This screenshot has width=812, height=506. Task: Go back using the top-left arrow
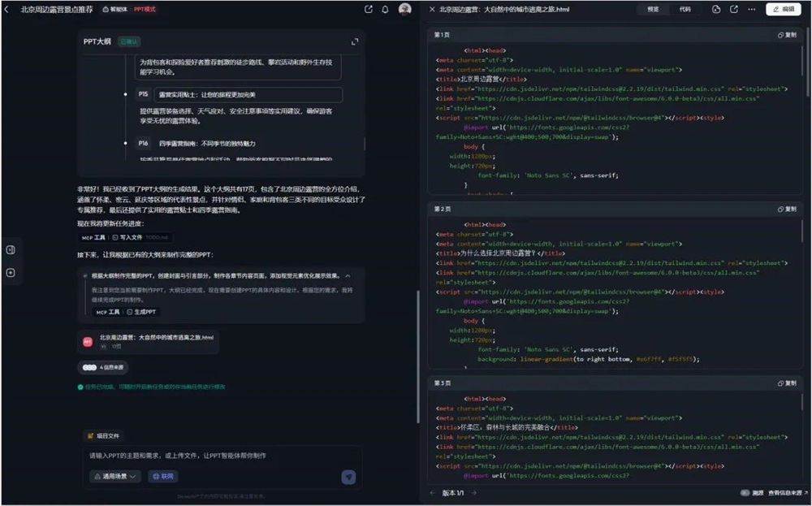6,9
